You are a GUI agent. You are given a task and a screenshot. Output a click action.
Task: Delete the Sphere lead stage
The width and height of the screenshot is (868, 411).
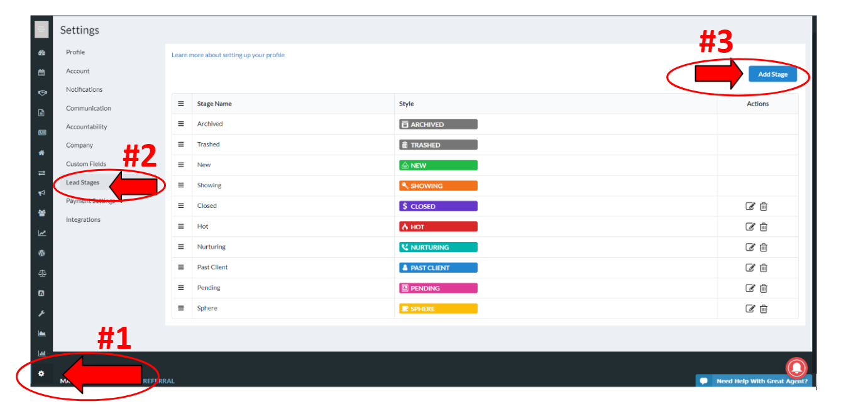coord(764,309)
